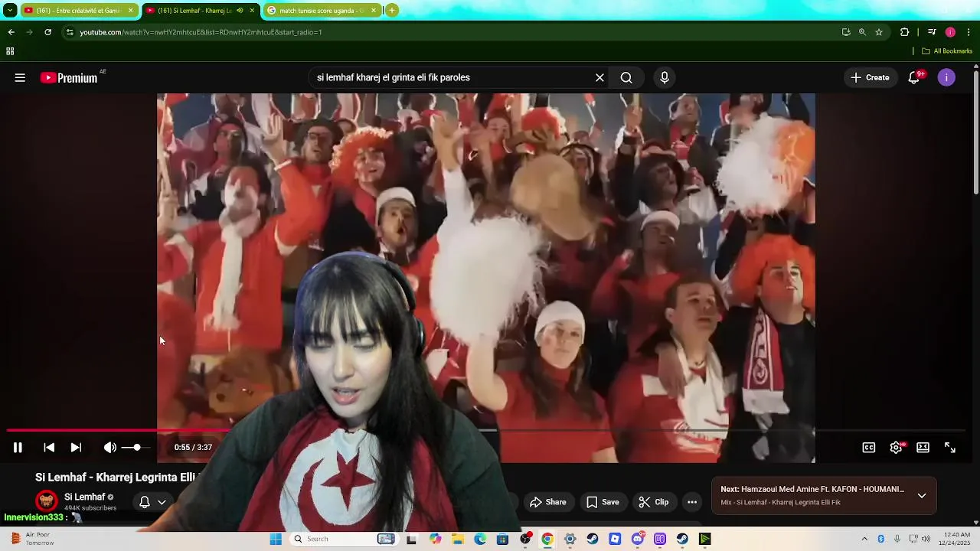Click the YouTube URL address bar
The width and height of the screenshot is (980, 551).
452,32
